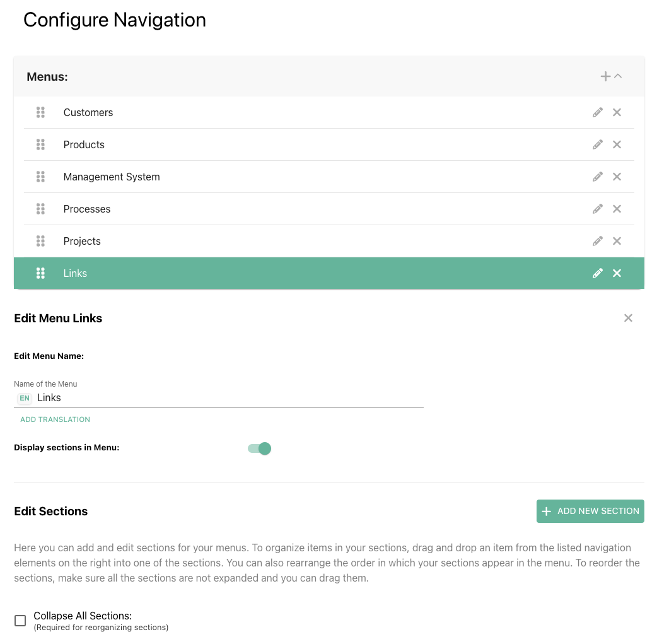Select the Projects menu row

[82, 241]
